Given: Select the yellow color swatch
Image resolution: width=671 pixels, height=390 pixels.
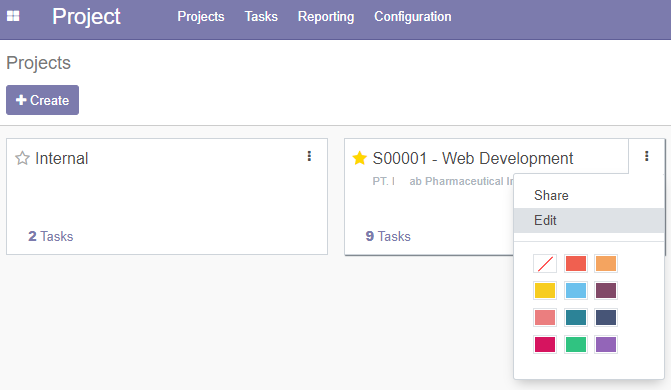Looking at the screenshot, I should [545, 291].
